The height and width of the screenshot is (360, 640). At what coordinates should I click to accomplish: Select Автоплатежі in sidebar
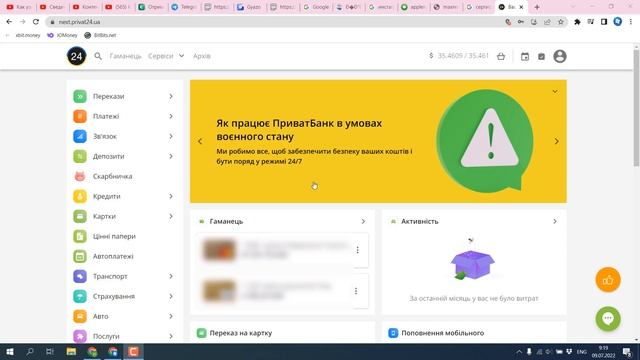113,256
